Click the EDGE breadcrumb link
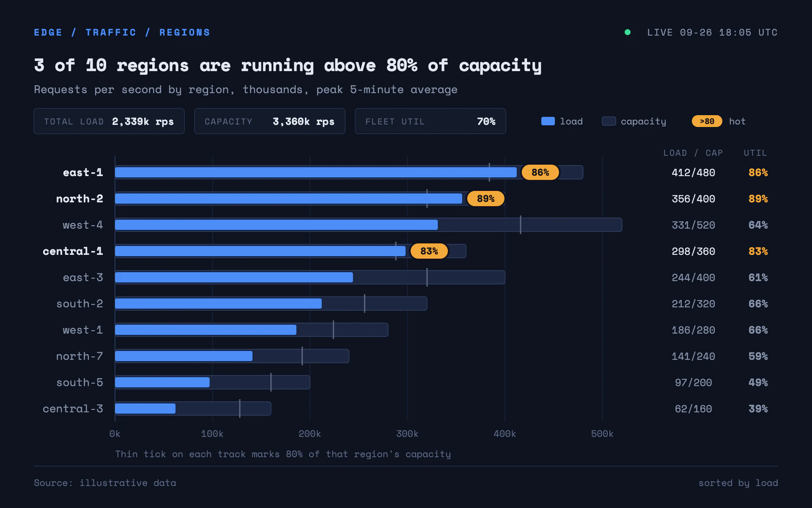The width and height of the screenshot is (812, 508). [x=48, y=33]
